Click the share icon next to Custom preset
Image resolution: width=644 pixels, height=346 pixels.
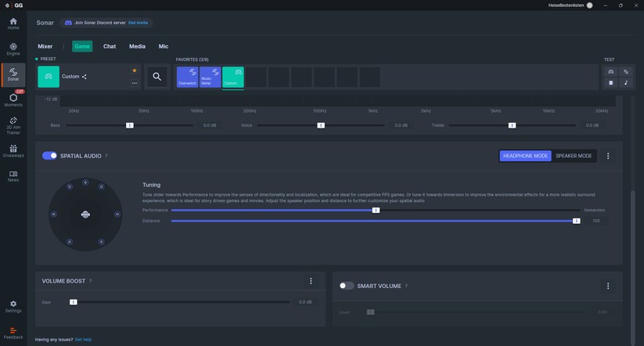coord(85,77)
